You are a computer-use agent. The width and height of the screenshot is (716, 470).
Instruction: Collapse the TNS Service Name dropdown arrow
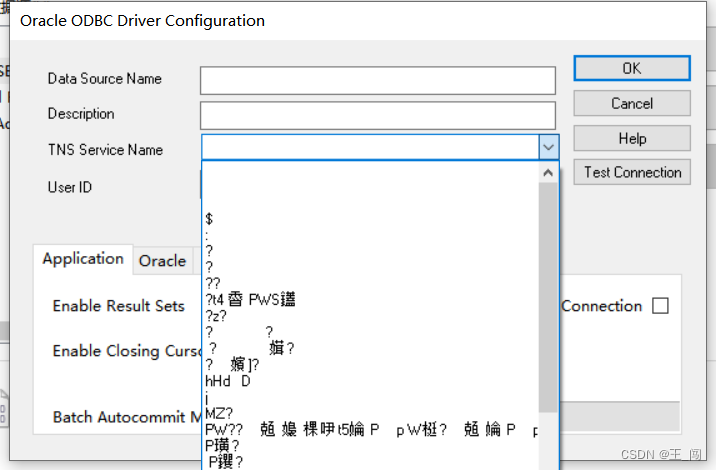pos(548,147)
